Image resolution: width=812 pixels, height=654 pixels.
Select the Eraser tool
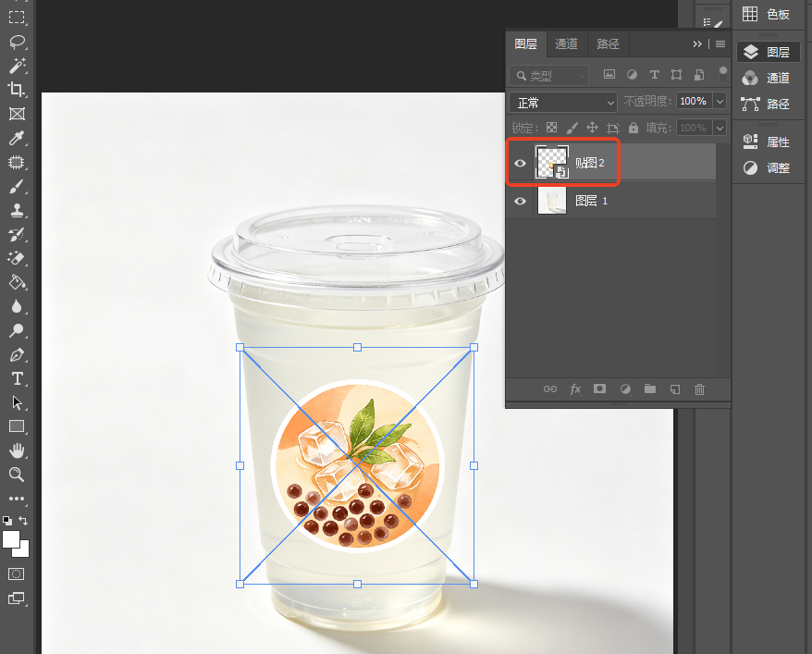[x=17, y=258]
